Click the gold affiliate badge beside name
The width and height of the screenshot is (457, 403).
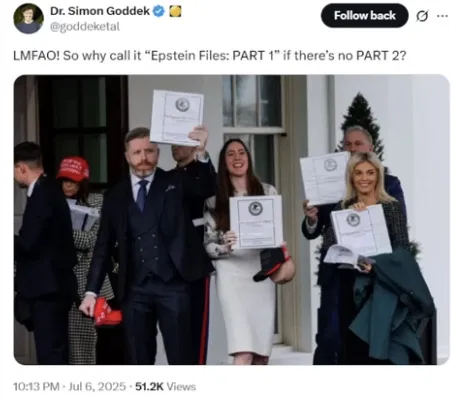[175, 11]
